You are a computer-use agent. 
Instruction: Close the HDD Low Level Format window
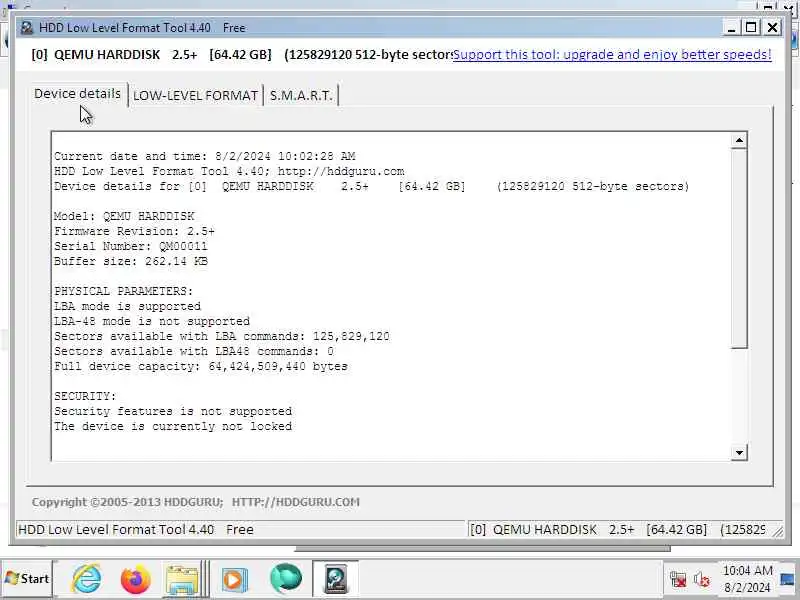click(x=772, y=28)
